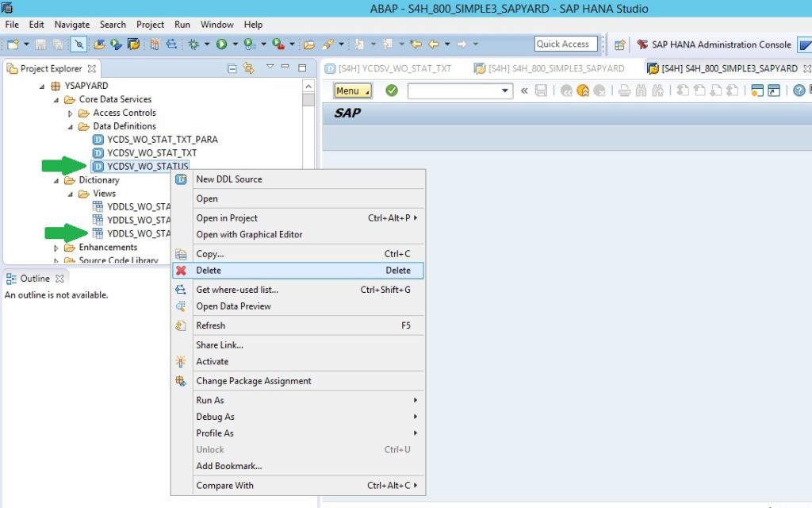Click the Open Perspective icon
The height and width of the screenshot is (508, 812).
(x=619, y=45)
